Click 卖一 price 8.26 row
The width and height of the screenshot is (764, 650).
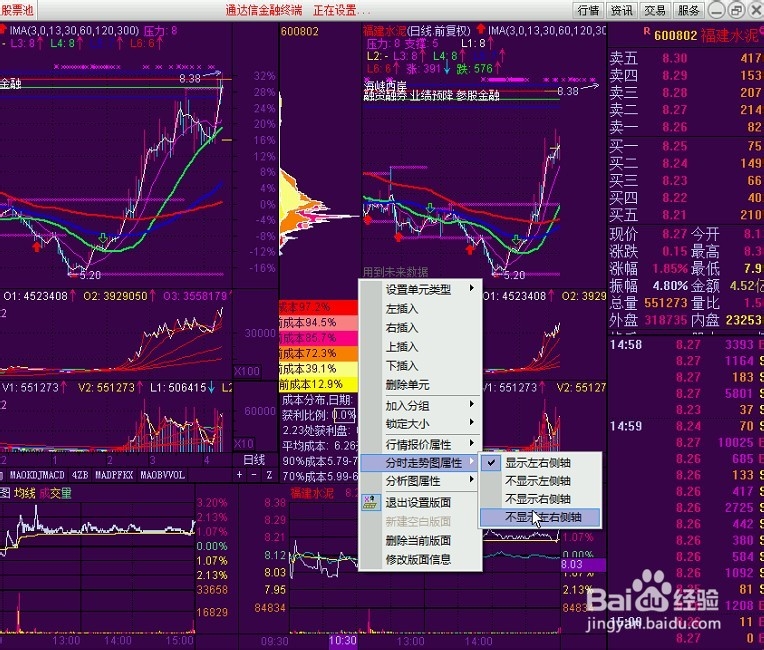point(686,127)
